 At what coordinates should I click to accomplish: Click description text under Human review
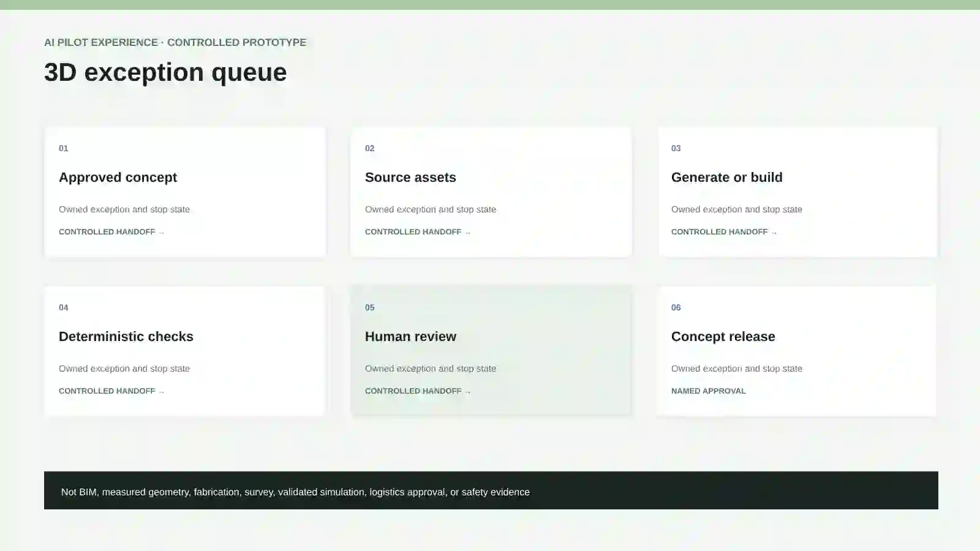[431, 369]
